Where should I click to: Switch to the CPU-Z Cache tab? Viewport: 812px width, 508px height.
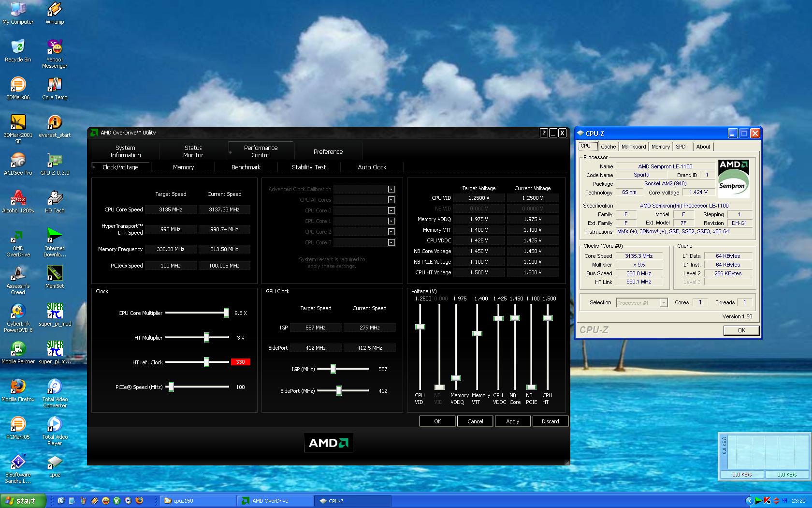pos(609,147)
